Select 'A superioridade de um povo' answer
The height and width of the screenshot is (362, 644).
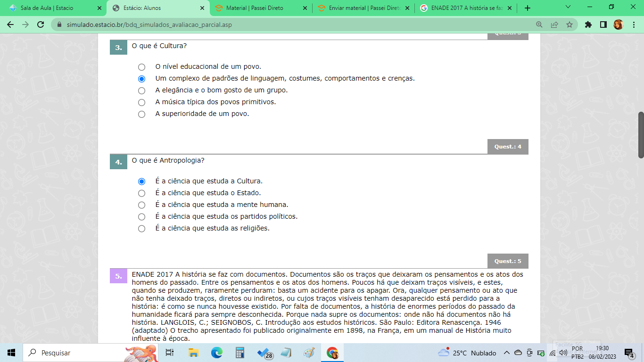coord(141,114)
